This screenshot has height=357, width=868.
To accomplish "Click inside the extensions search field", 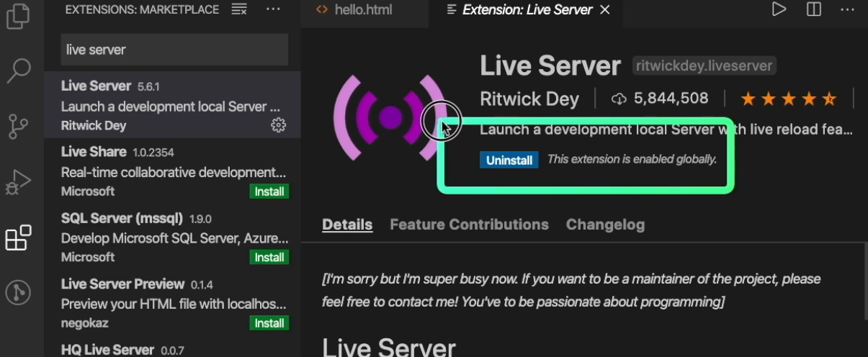I will point(174,50).
